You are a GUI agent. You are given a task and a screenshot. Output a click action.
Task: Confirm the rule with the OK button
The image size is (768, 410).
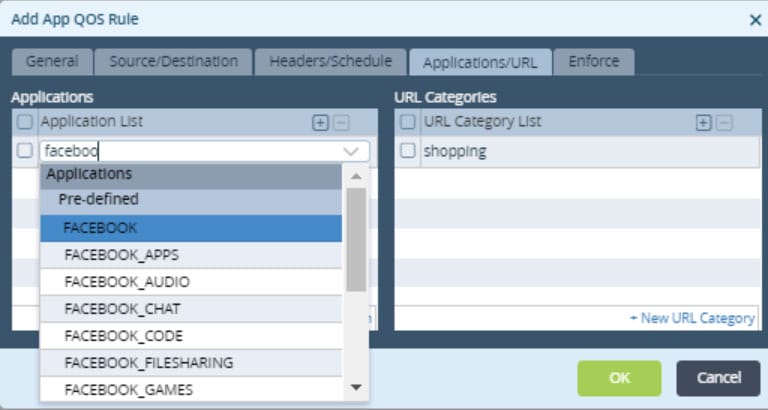click(x=619, y=378)
